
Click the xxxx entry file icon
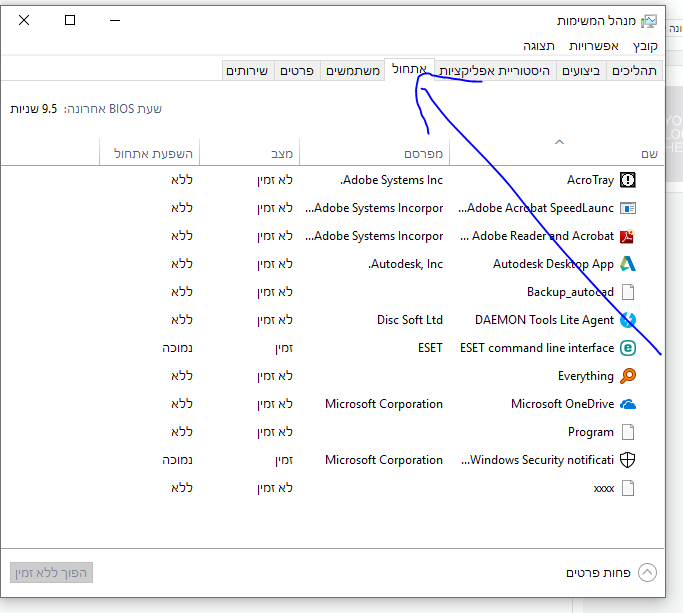click(x=628, y=488)
